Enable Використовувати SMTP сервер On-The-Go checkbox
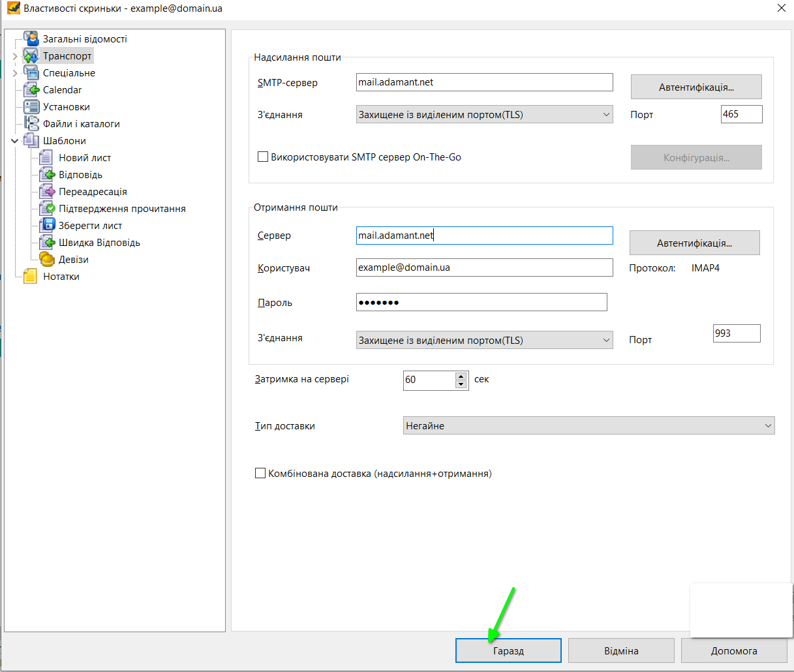Viewport: 794px width, 672px height. (263, 157)
